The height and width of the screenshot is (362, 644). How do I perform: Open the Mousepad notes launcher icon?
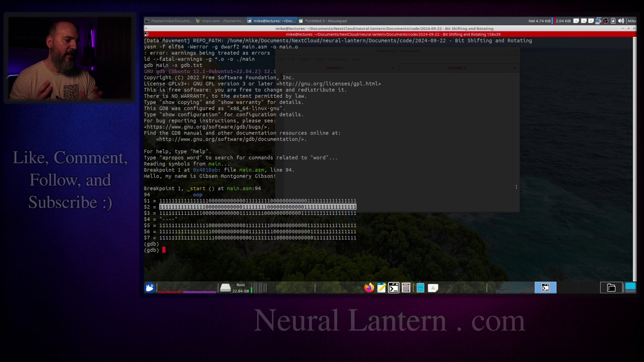tap(381, 288)
